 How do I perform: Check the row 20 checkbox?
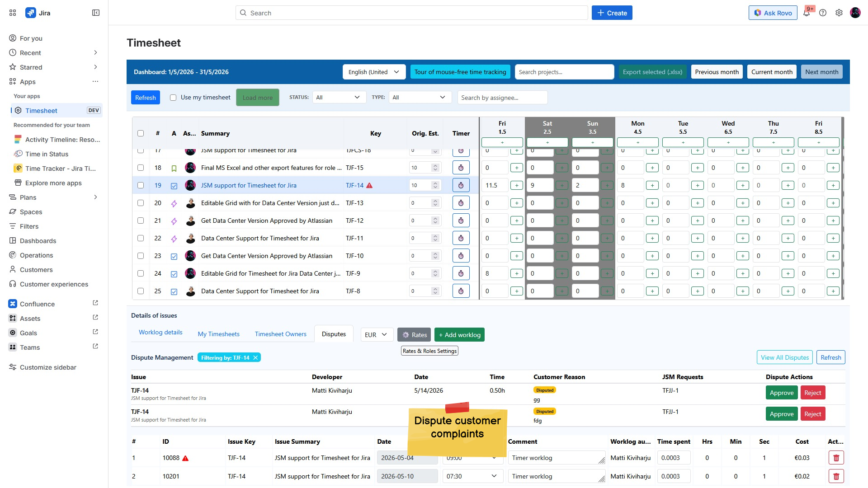coord(141,203)
